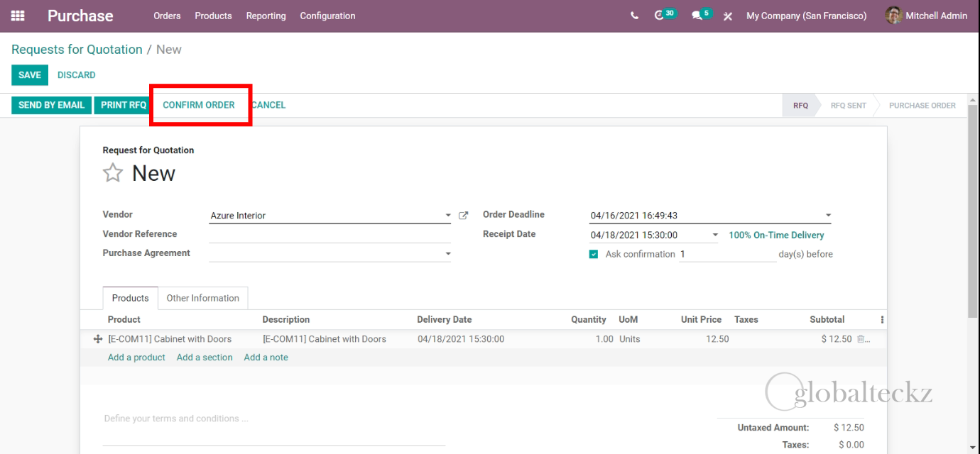The width and height of the screenshot is (980, 454).
Task: Click the quantity cell 1.00
Action: [x=604, y=339]
